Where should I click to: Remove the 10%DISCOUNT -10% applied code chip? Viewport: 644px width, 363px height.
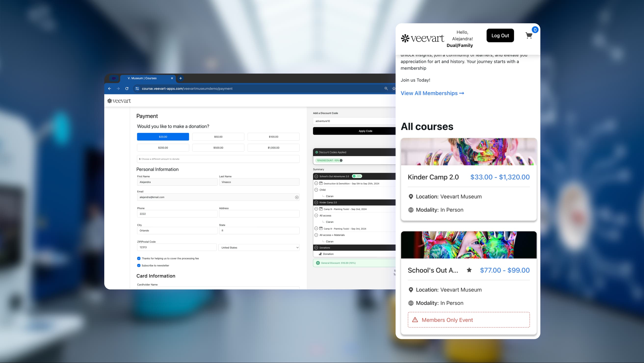click(x=341, y=160)
